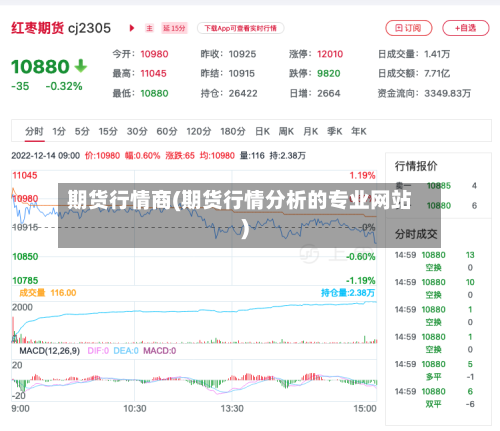Viewport: 500px width, 431px height.
Task: Switch to the 5分 tab
Action: (82, 131)
